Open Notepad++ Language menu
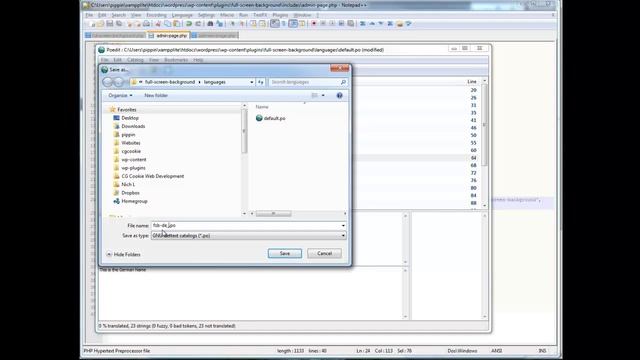Viewport: 640px width, 360px height. [182, 15]
